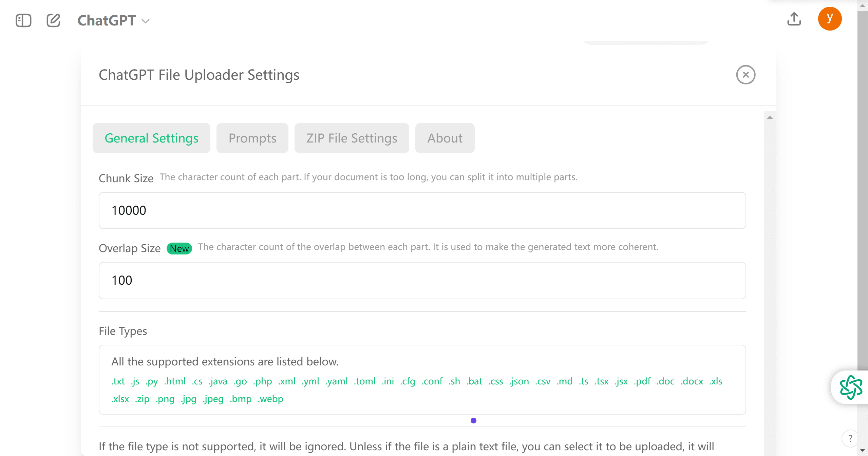The width and height of the screenshot is (868, 456).
Task: Click the .docx extension link
Action: tap(692, 381)
